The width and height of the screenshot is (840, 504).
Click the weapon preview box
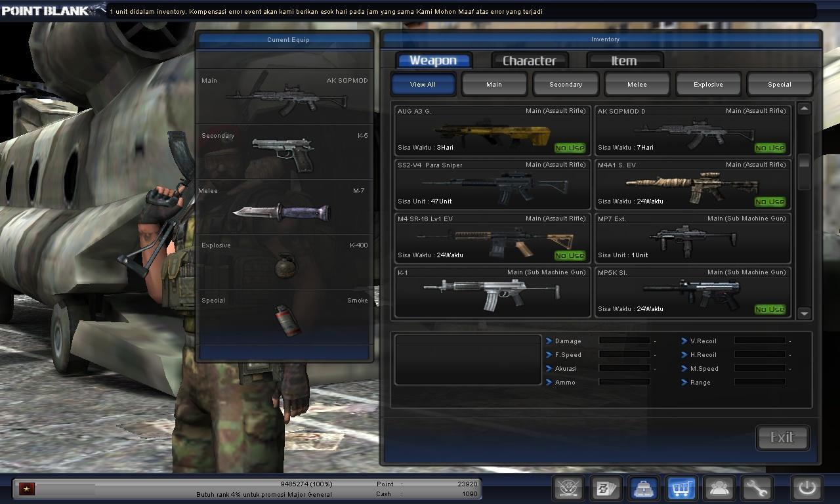467,359
